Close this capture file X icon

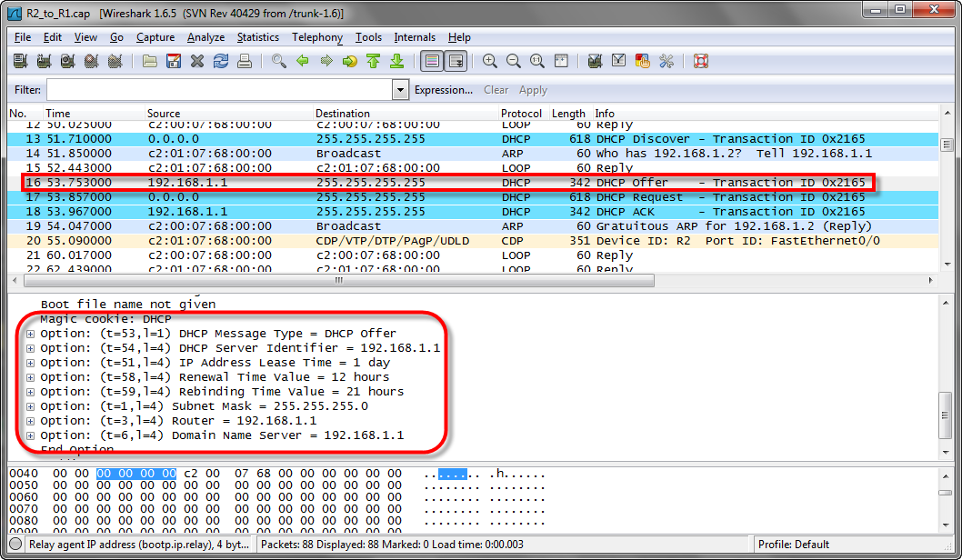[197, 61]
